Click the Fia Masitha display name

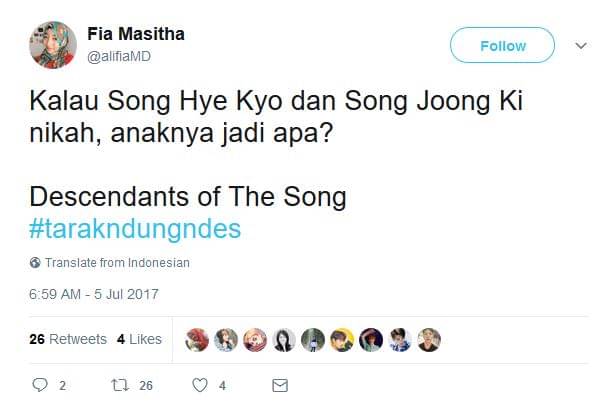136,35
